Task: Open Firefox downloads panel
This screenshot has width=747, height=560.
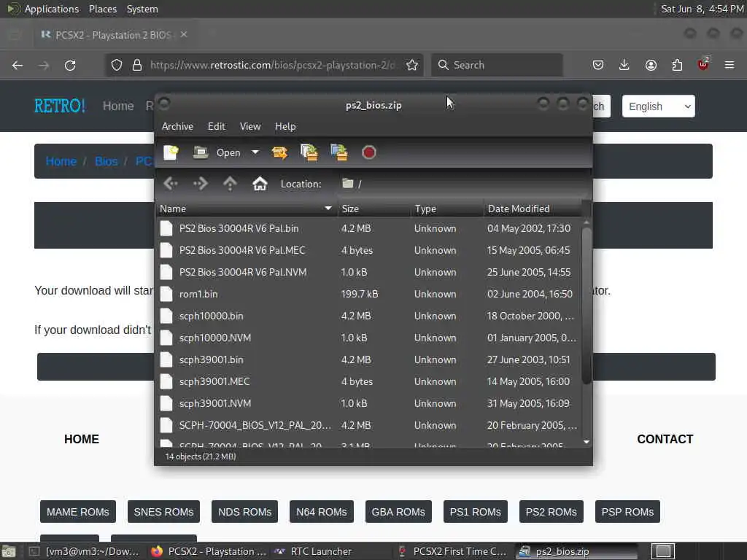Action: pyautogui.click(x=624, y=65)
